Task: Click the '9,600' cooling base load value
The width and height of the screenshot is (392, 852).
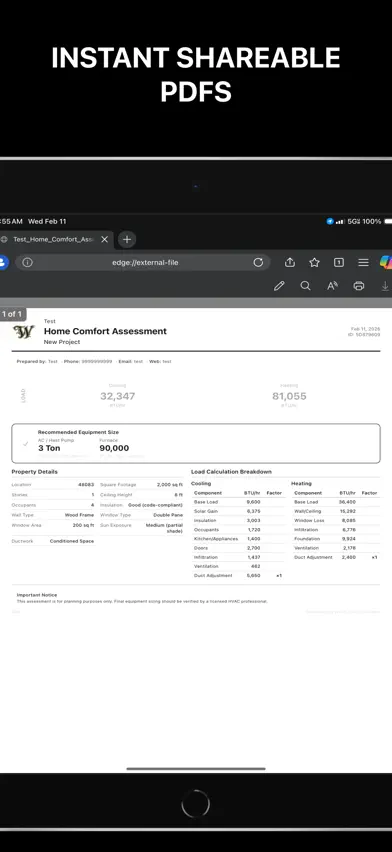Action: (253, 502)
